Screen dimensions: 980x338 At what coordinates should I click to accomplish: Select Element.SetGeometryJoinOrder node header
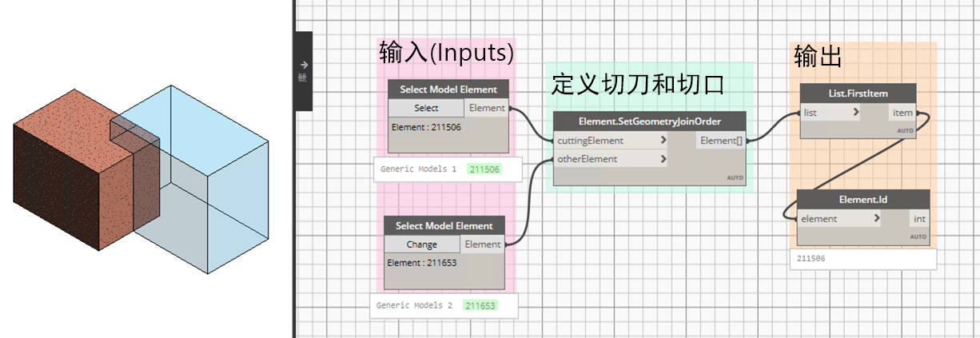pyautogui.click(x=650, y=121)
